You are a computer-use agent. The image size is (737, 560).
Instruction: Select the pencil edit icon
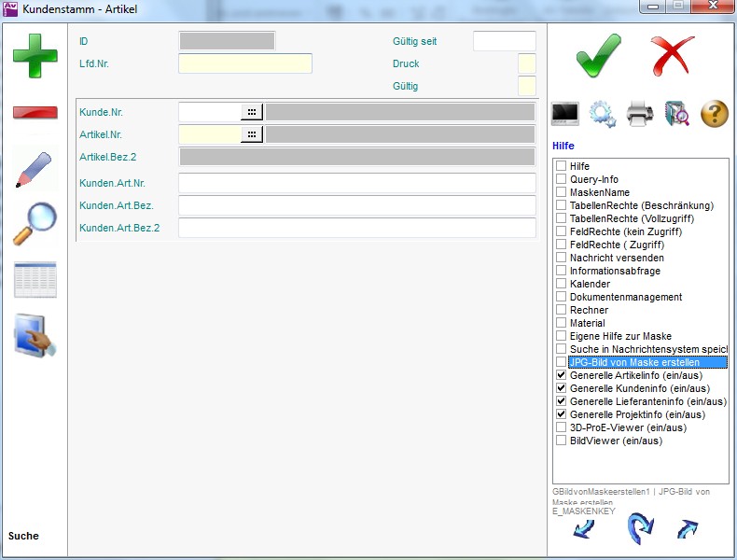[x=35, y=169]
